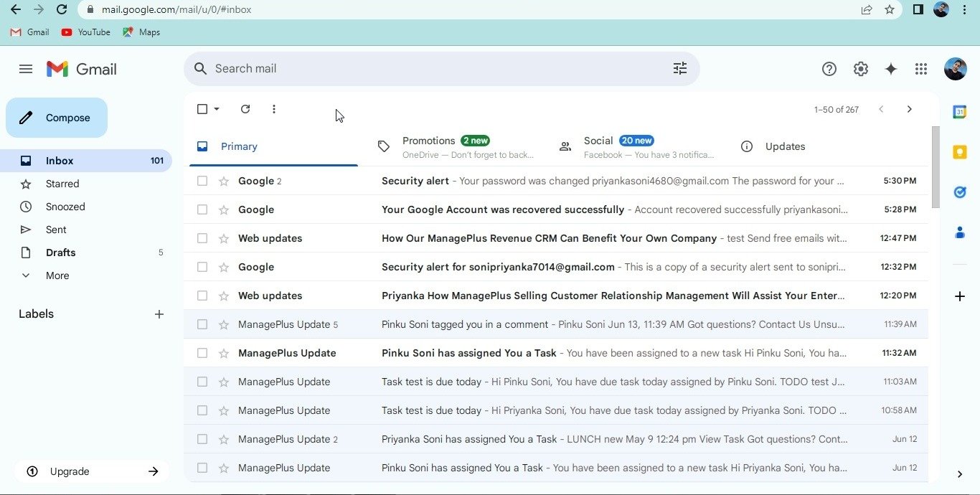
Task: Open the Maps bookmark
Action: 141,32
